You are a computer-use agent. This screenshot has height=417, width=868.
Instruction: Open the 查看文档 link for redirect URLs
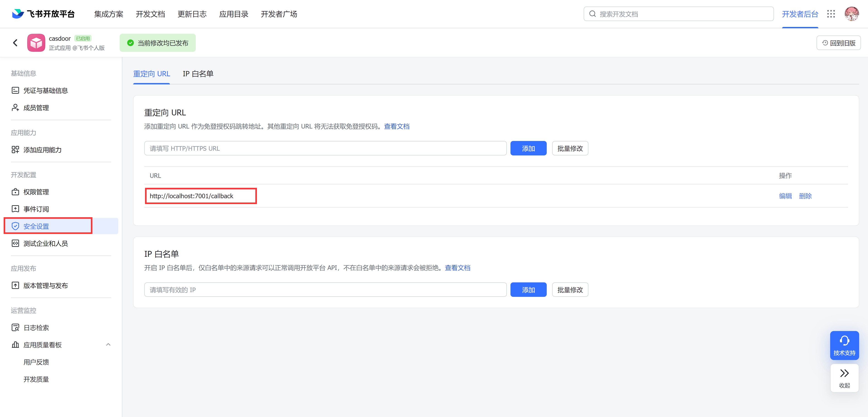tap(397, 126)
